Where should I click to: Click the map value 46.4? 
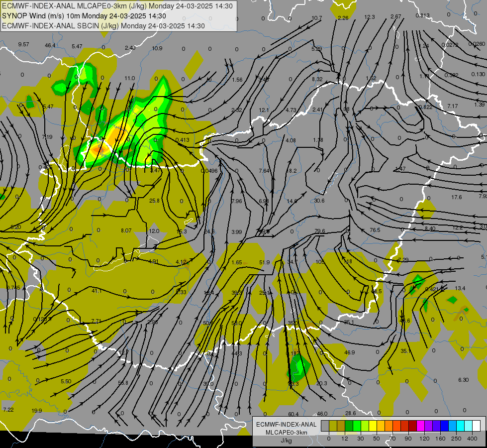(50, 45)
